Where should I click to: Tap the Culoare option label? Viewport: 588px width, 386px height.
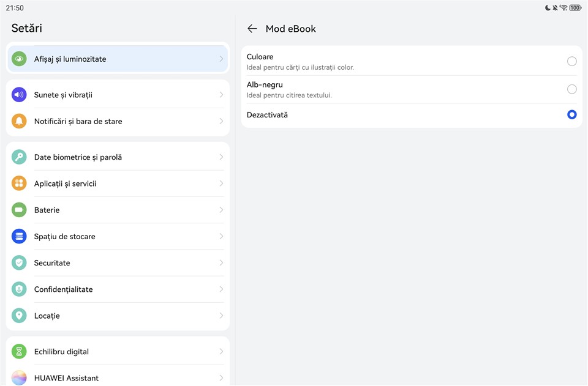[x=260, y=57]
